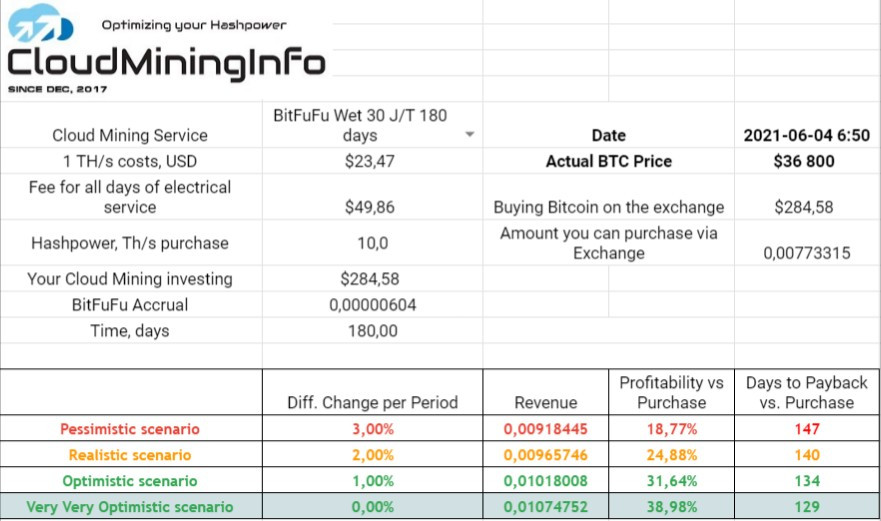Select the '31,64%' profitability cell
This screenshot has height=521, width=881.
671,481
